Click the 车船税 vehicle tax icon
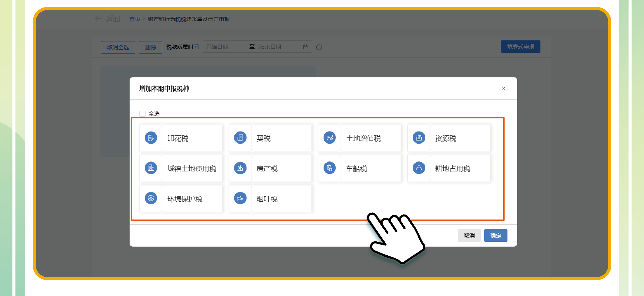Screen dimensions: 644x296 tap(329, 168)
